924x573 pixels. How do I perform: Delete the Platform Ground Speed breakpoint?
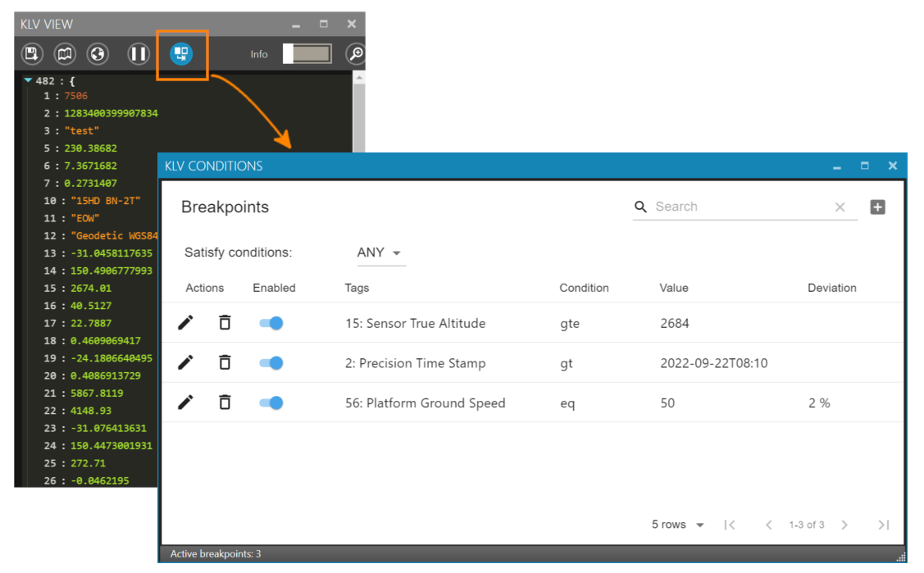click(x=225, y=402)
